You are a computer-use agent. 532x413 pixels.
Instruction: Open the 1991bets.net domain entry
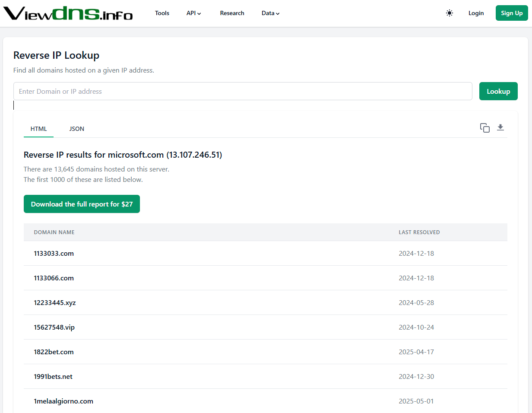53,376
